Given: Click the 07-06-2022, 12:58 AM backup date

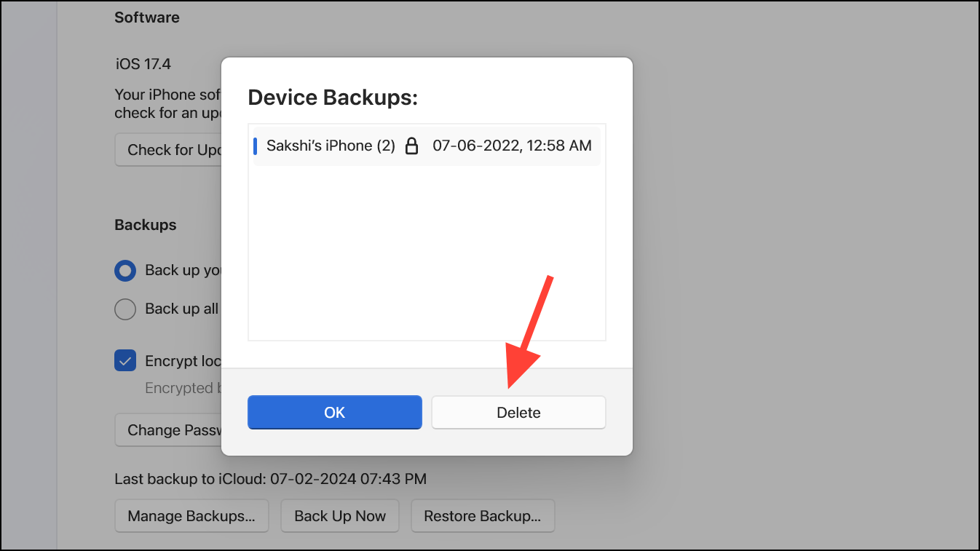Looking at the screenshot, I should coord(512,146).
